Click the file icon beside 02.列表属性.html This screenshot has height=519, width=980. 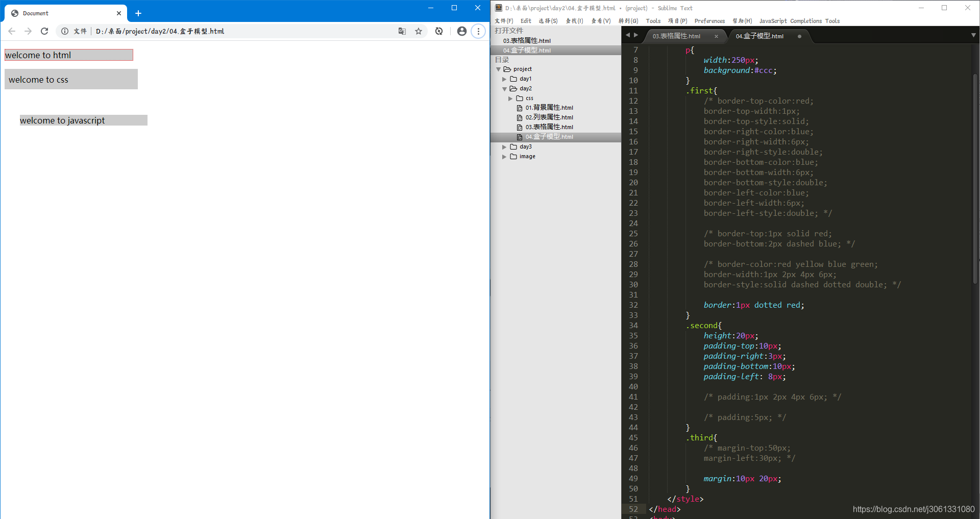[x=520, y=118]
